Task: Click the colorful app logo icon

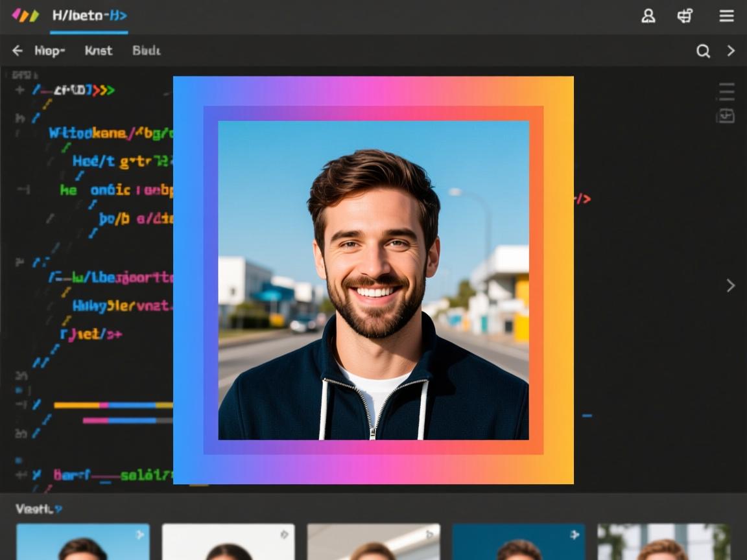Action: tap(25, 16)
